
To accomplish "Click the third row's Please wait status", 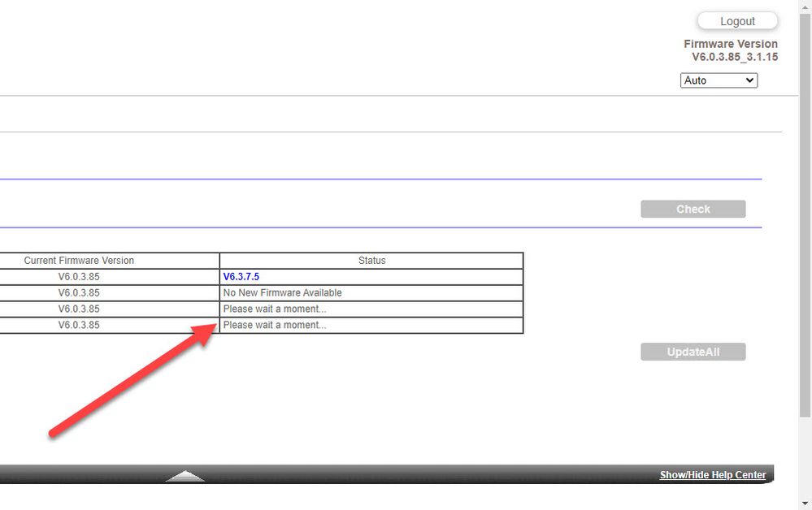I will pos(274,309).
